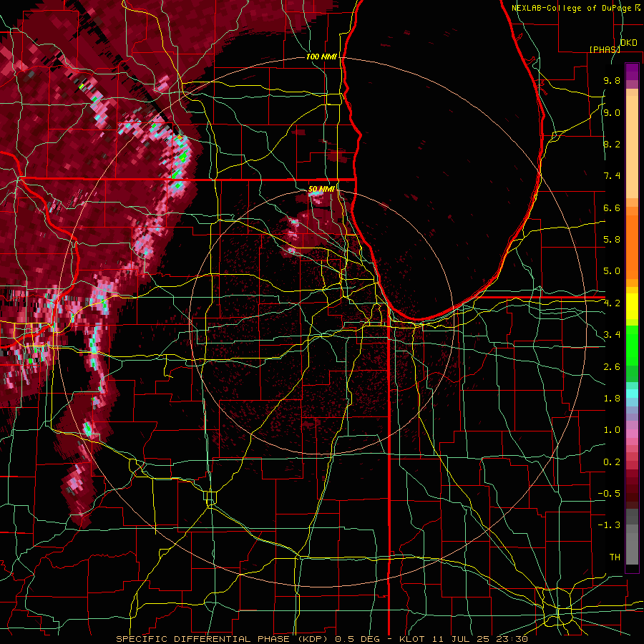This screenshot has height=644, width=644.
Task: Click the 2.6 scale value
Action: point(612,367)
